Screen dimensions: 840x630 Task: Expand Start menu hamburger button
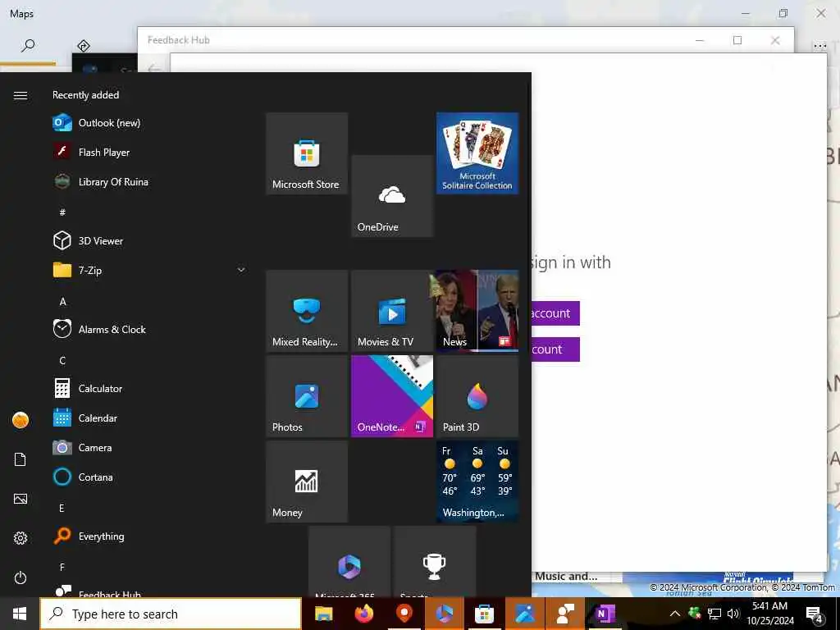(x=21, y=95)
